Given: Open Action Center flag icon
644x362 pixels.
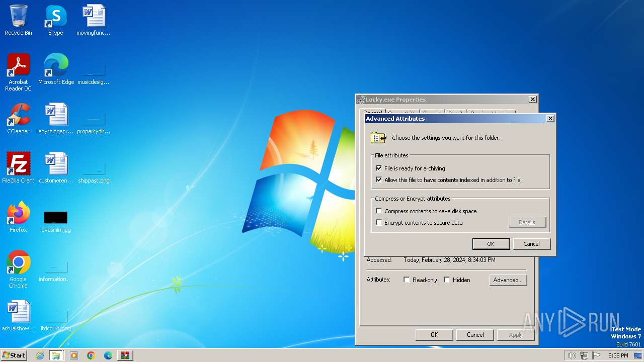Looking at the screenshot, I should 596,355.
